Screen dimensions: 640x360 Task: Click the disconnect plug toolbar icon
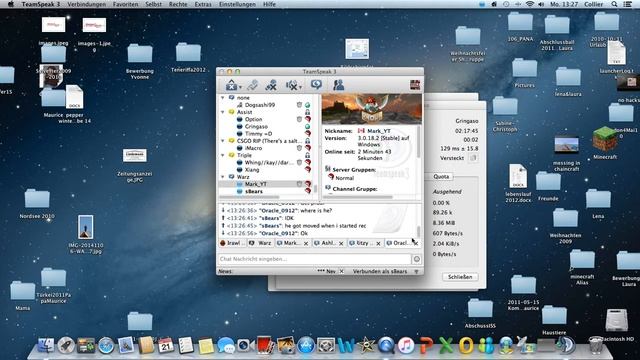point(253,85)
